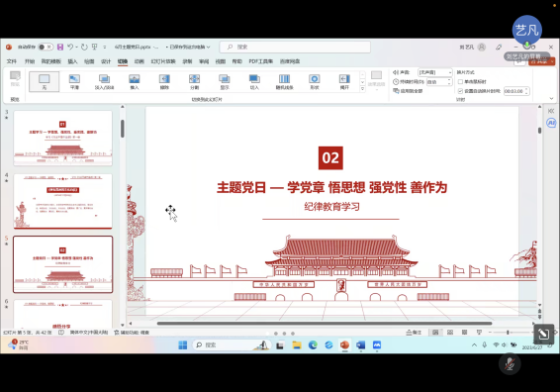560x392 pixels.
Task: Select the 无 (None) transition
Action: click(x=44, y=81)
